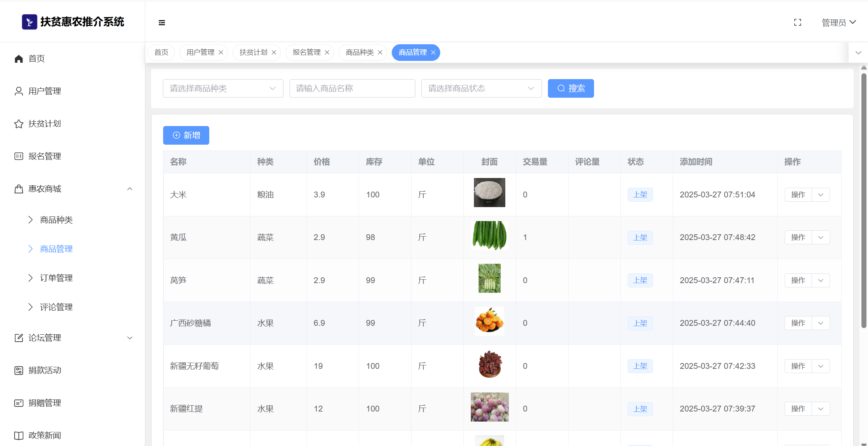Click the 新增 button
This screenshot has width=868, height=446.
tap(186, 135)
